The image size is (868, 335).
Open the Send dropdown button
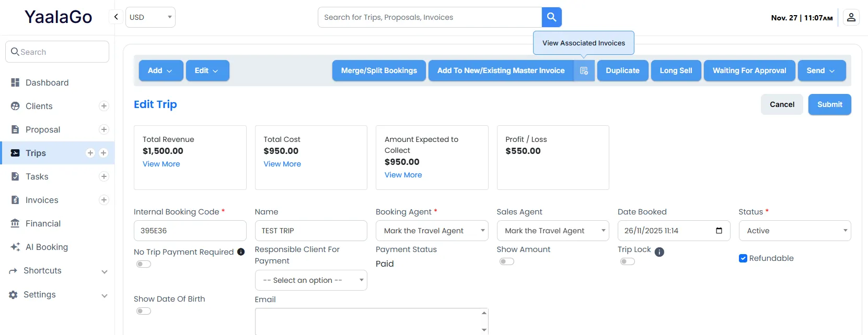click(x=821, y=70)
